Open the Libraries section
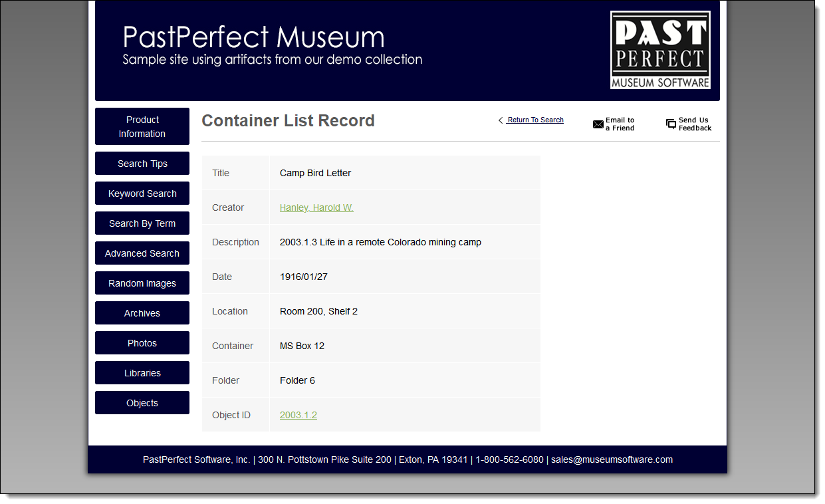 (x=142, y=372)
